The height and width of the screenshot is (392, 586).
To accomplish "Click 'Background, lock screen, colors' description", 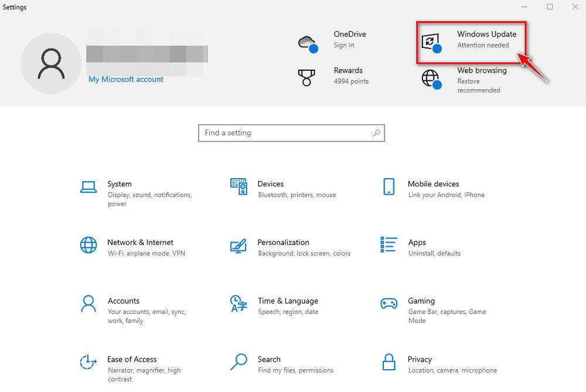I will (x=304, y=253).
